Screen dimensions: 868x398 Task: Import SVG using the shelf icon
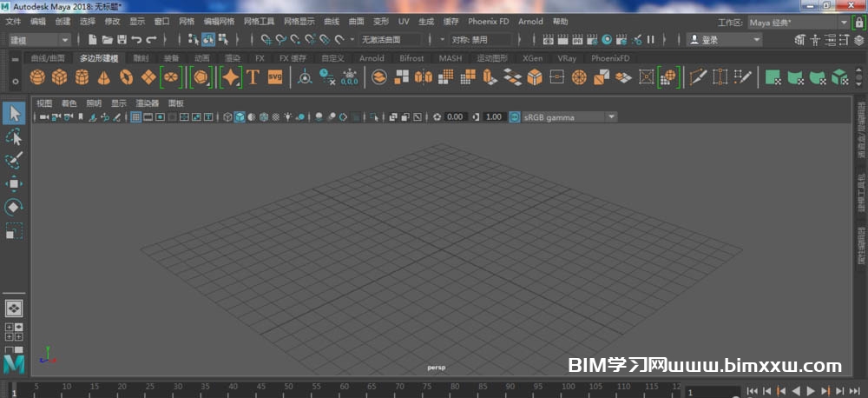click(275, 77)
